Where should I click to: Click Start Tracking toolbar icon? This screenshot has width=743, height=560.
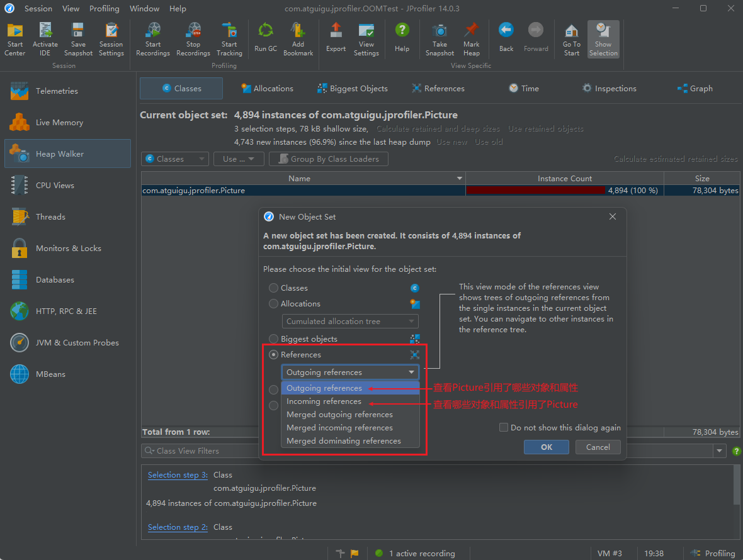point(229,40)
